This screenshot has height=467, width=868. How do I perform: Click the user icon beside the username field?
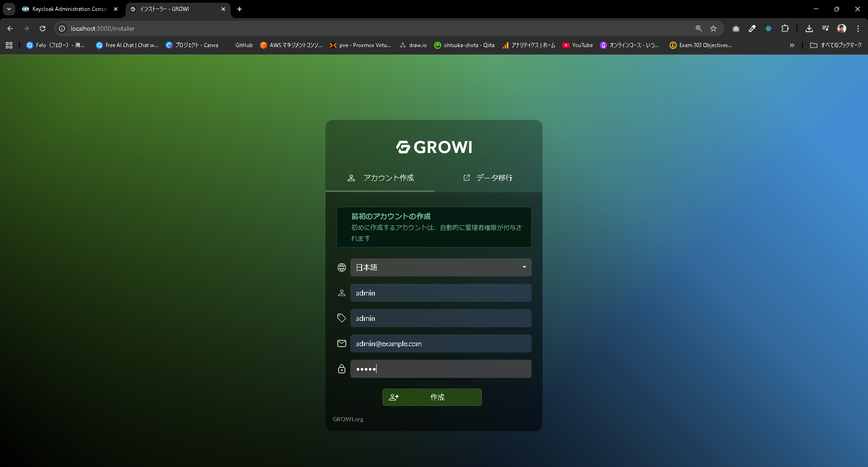[342, 293]
